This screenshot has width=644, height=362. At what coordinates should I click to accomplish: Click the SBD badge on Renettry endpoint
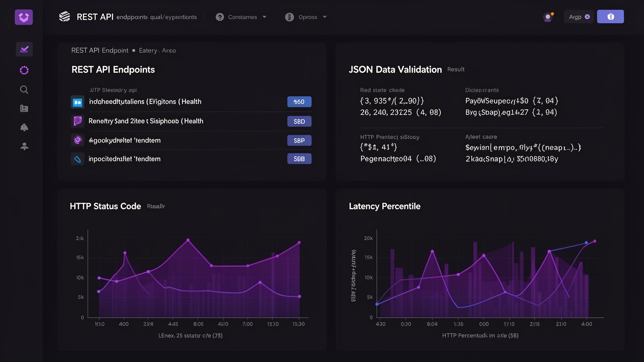tap(299, 121)
